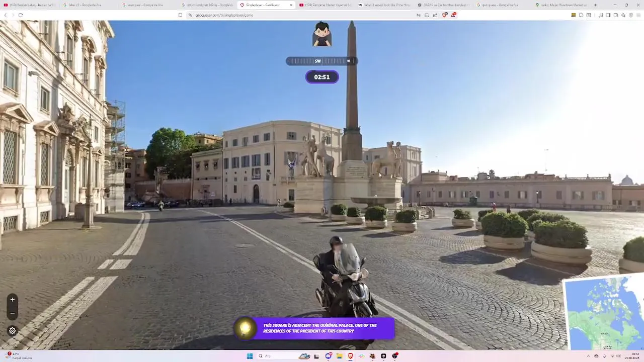Open the Brave wallet icon

tap(615, 15)
